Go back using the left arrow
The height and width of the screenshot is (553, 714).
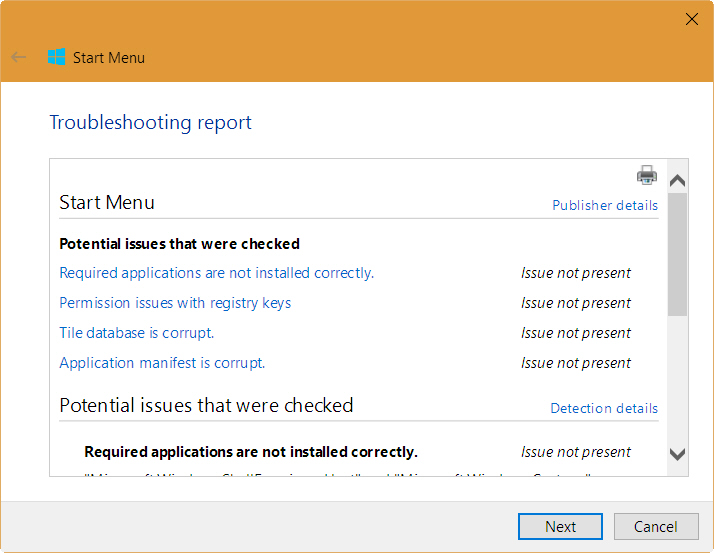coord(19,57)
